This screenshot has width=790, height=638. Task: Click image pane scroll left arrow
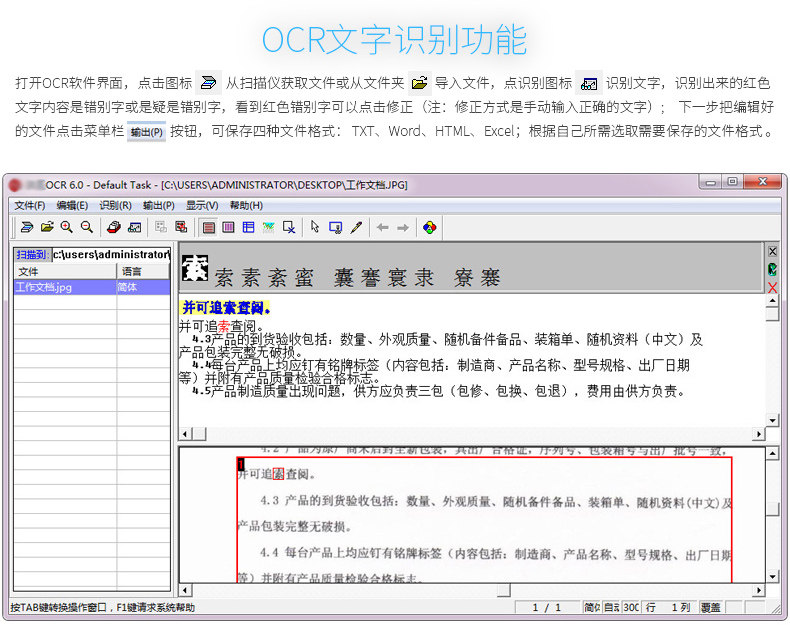point(185,590)
